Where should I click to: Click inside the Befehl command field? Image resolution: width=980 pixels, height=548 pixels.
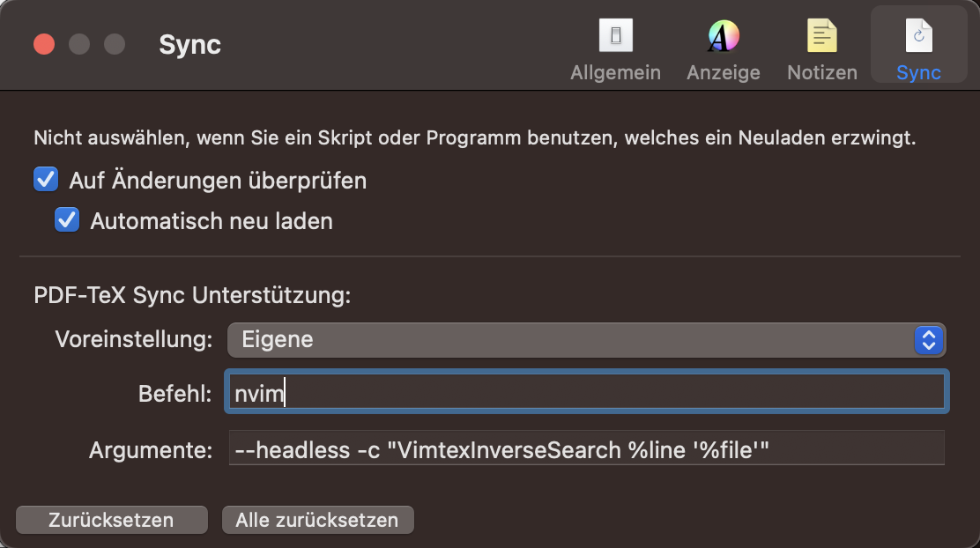point(587,393)
